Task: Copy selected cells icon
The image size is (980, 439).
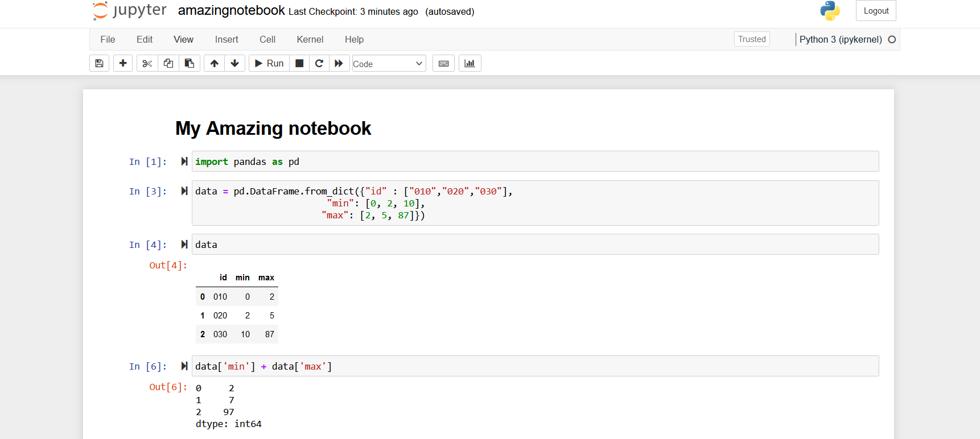Action: coord(168,63)
